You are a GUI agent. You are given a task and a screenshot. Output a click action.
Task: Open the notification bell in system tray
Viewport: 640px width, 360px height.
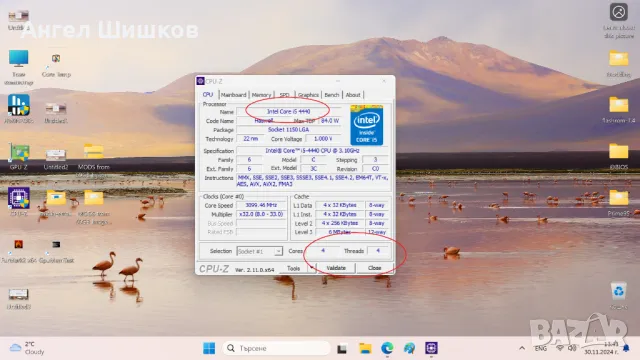626,348
